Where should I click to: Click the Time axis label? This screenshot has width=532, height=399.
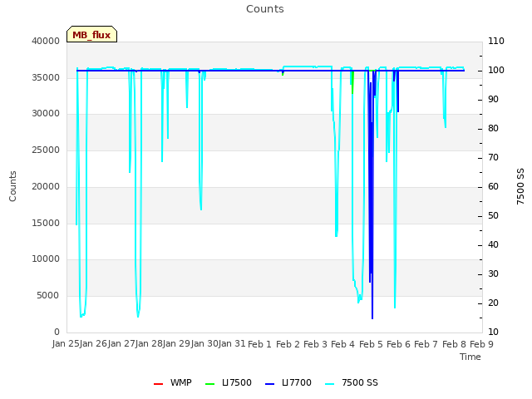[470, 357]
